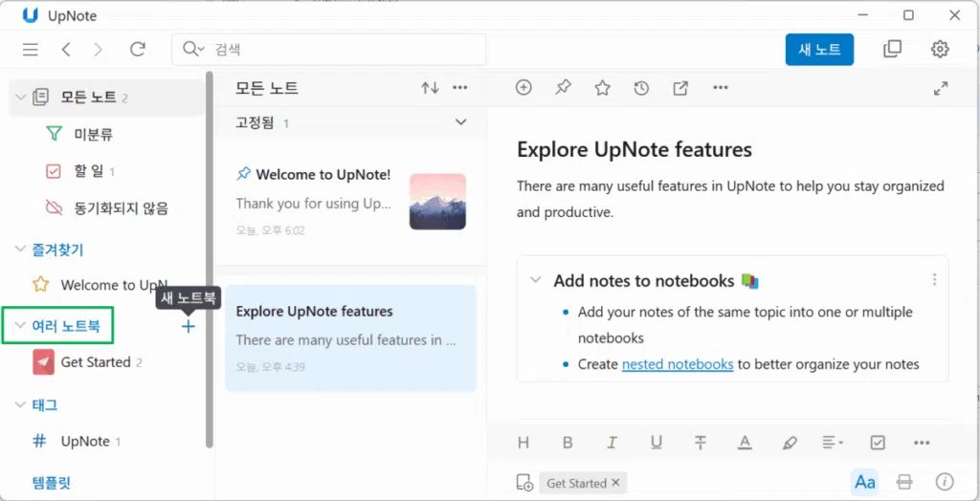Click the mountain thumbnail image

(x=437, y=201)
